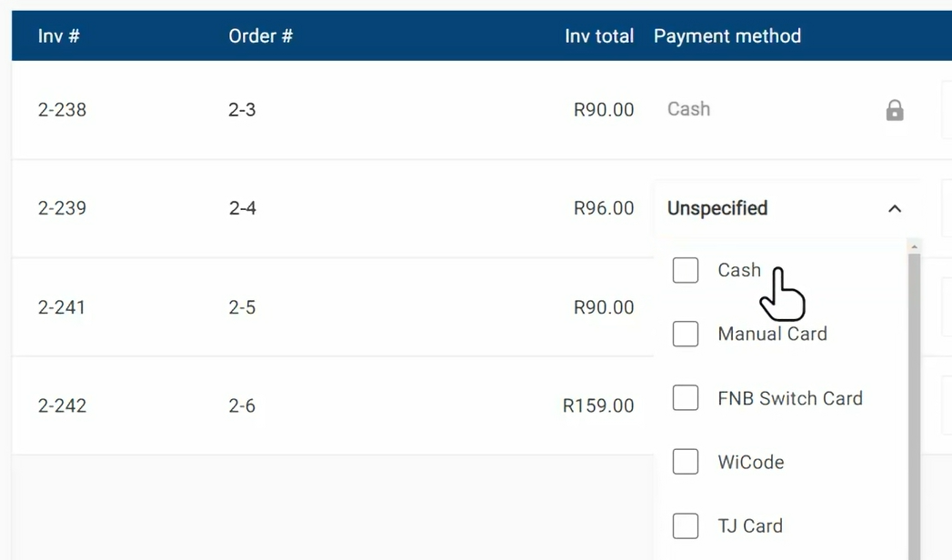Click the lock icon beside Cash
Image resolution: width=952 pixels, height=560 pixels.
click(x=895, y=111)
